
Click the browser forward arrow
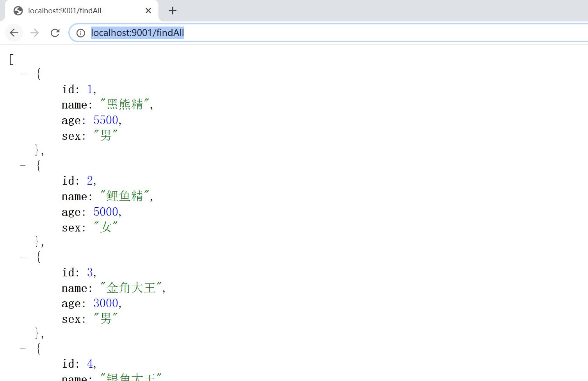tap(34, 33)
